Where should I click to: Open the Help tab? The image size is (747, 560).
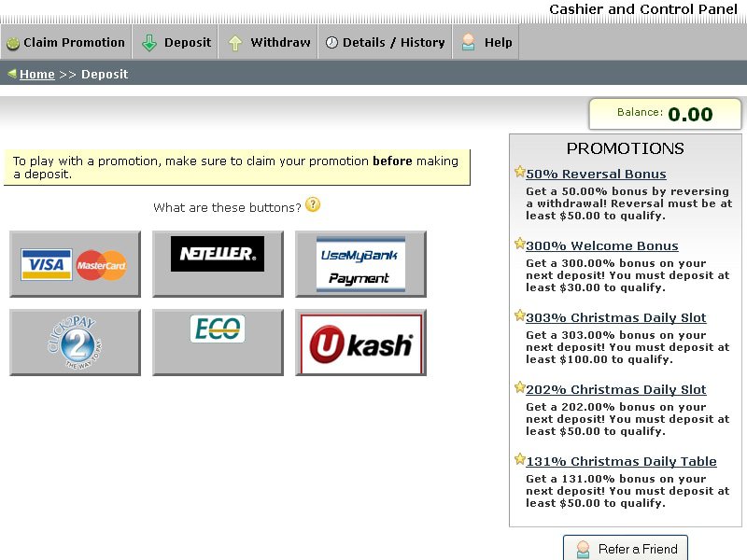click(x=486, y=42)
